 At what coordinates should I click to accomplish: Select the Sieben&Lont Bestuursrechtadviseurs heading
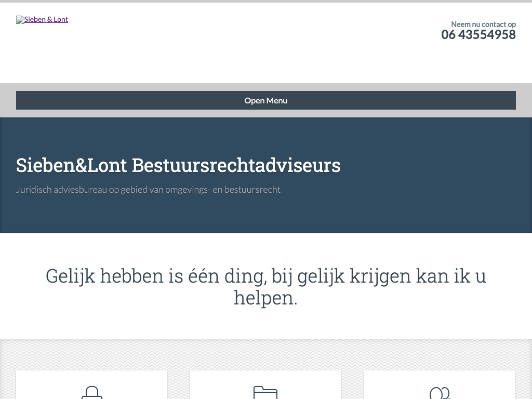tap(178, 165)
